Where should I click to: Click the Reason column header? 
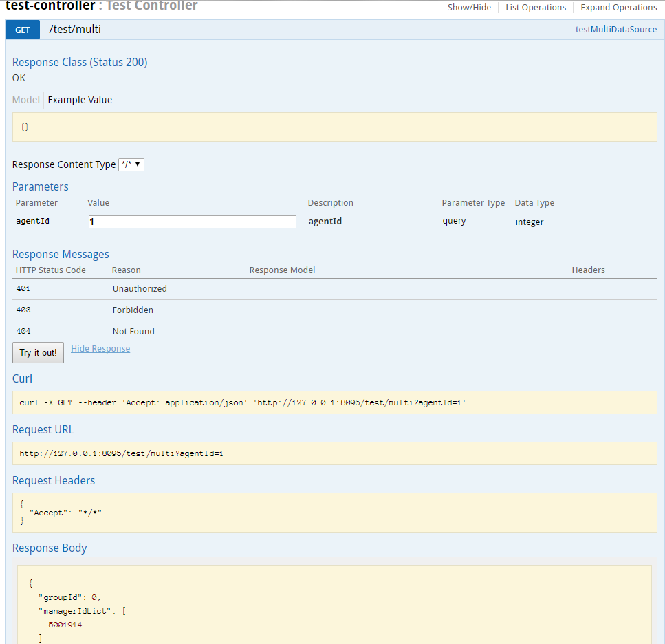pyautogui.click(x=127, y=270)
